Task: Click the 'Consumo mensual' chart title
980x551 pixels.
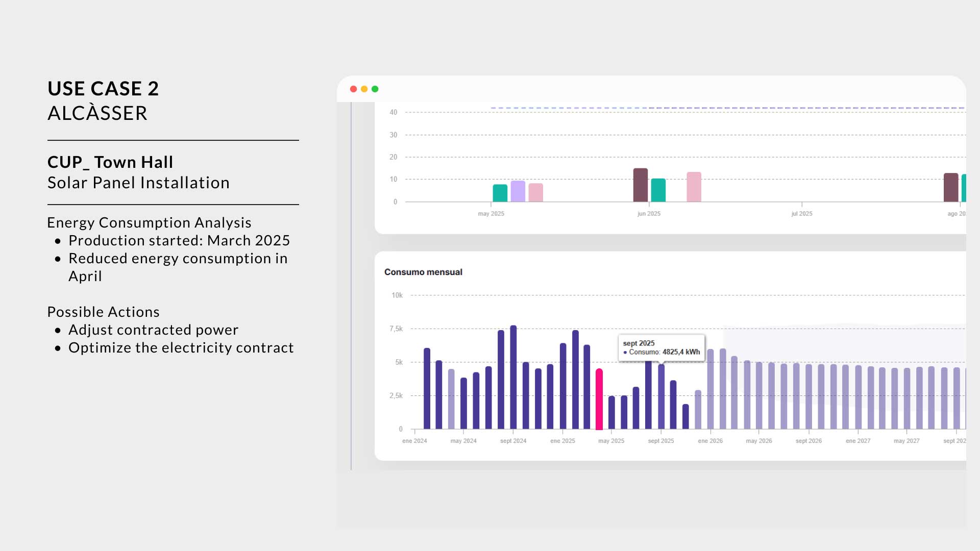Action: pyautogui.click(x=423, y=272)
